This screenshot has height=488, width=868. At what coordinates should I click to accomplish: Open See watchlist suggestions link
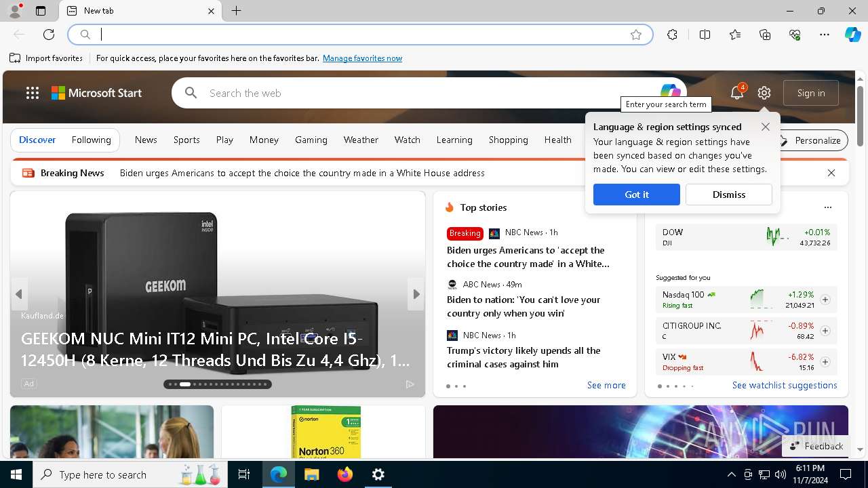point(785,385)
